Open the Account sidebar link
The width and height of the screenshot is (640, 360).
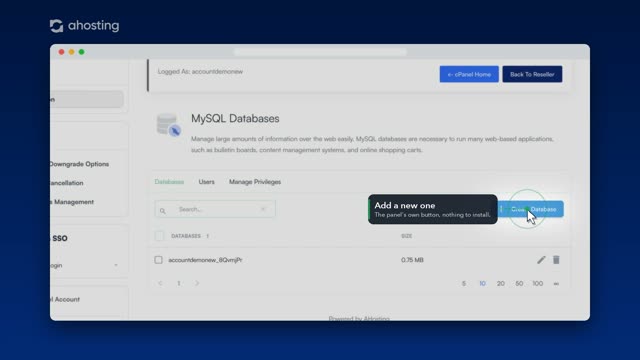tap(65, 299)
